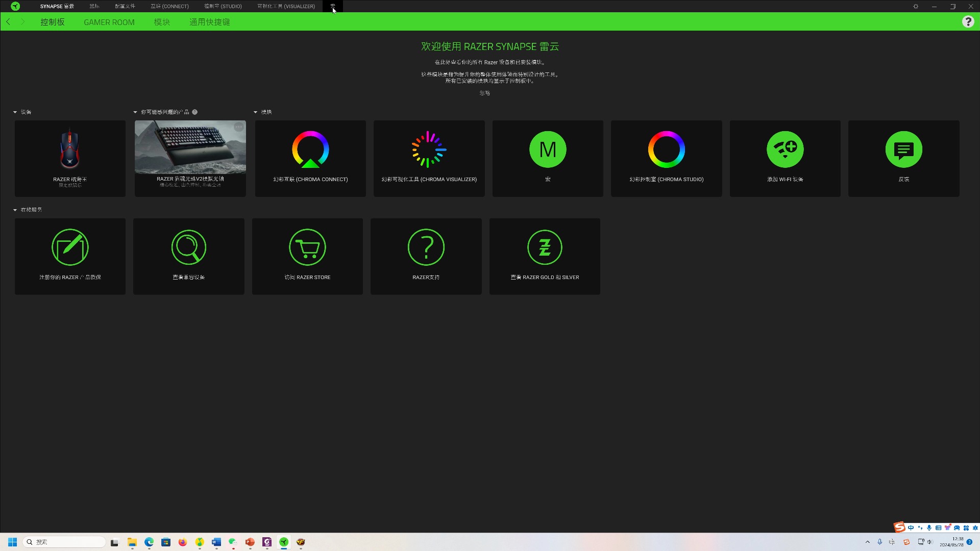
Task: Select the VISUALIZER top tab
Action: pyautogui.click(x=286, y=6)
